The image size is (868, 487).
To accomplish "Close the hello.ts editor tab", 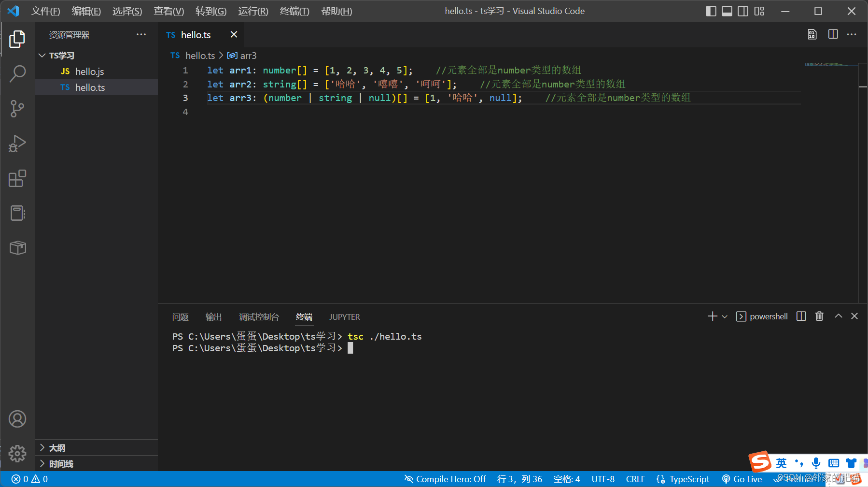I will 234,34.
